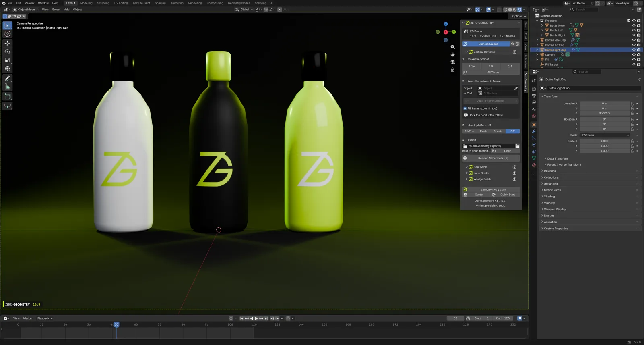This screenshot has width=644, height=345.
Task: Jump to the timeline end frame
Action: [266, 318]
